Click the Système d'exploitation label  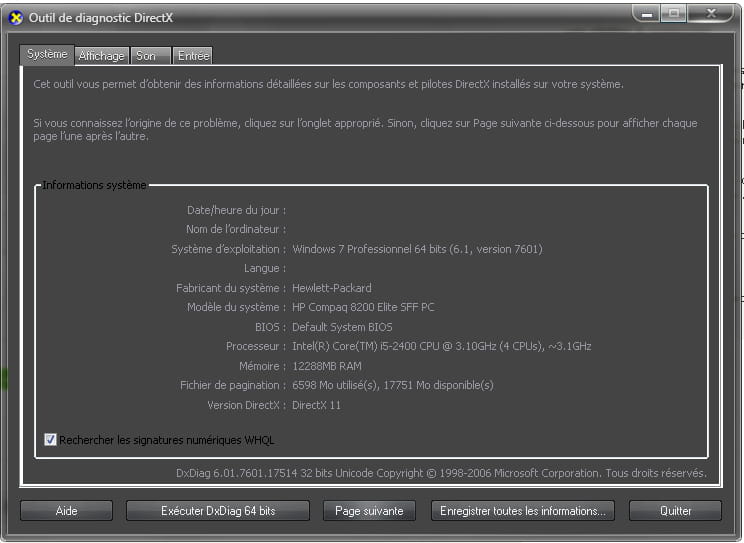point(229,249)
